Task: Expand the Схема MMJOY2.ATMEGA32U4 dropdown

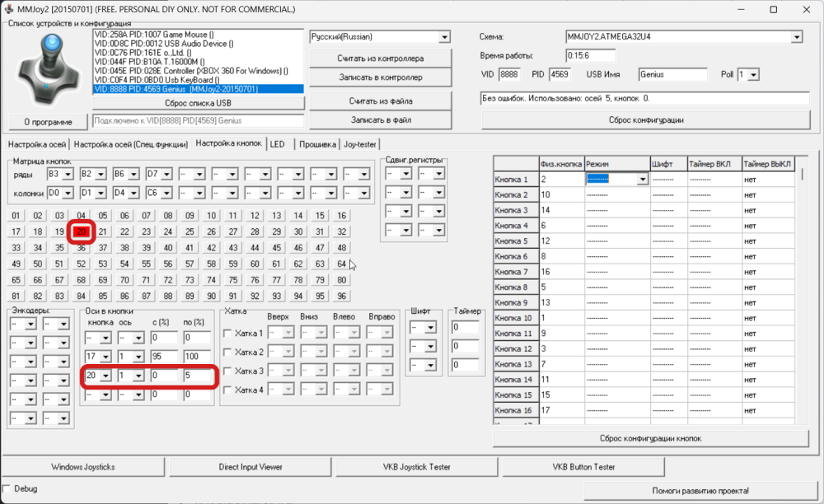Action: [x=796, y=37]
